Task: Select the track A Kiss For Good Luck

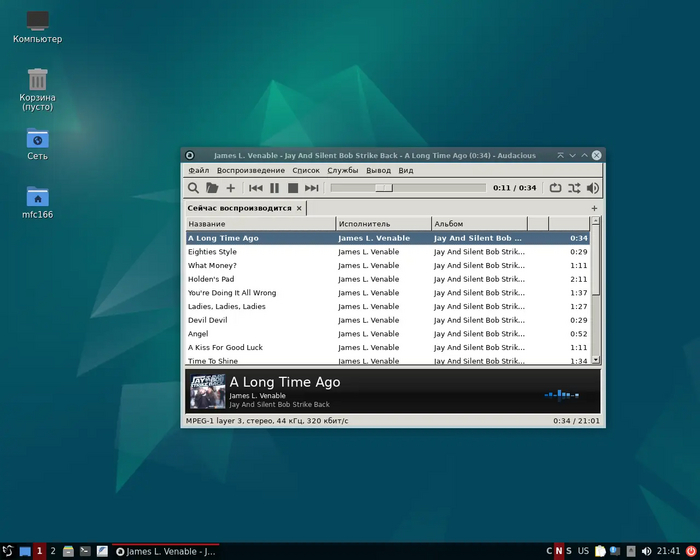Action: coord(388,347)
